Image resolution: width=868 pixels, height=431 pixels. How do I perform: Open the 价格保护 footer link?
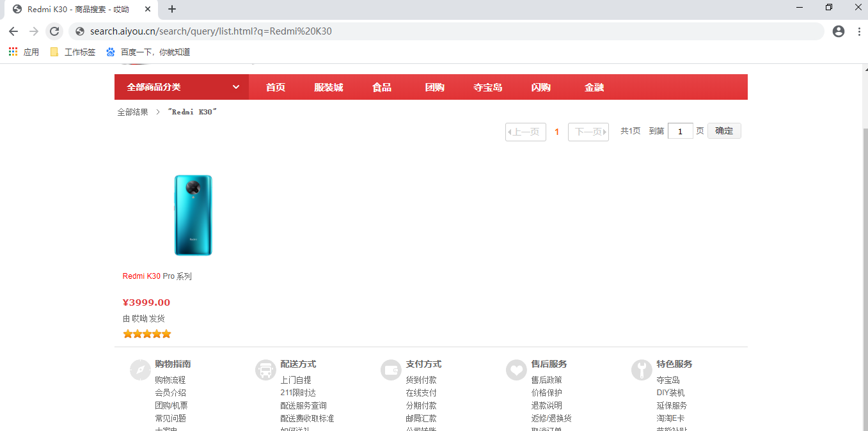click(x=546, y=393)
